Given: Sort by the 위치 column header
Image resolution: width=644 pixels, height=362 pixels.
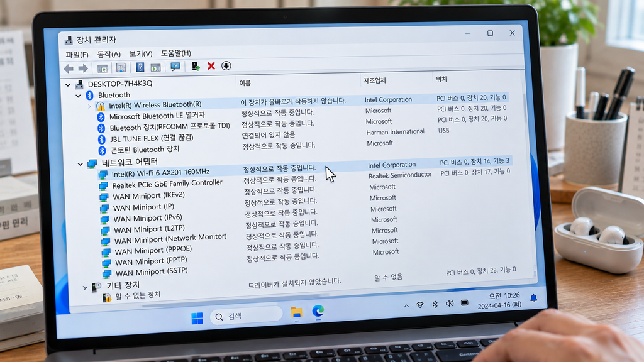Looking at the screenshot, I should tap(441, 79).
